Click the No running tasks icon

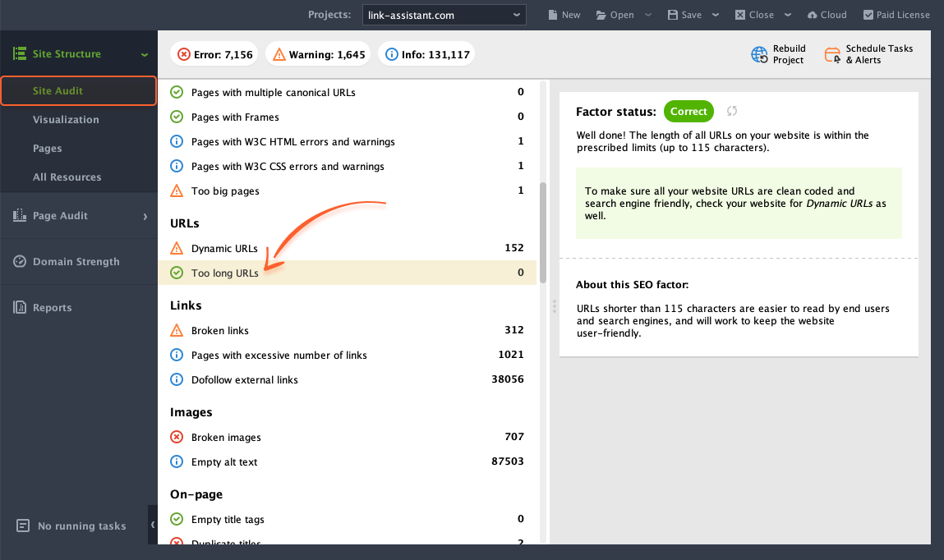pyautogui.click(x=23, y=526)
